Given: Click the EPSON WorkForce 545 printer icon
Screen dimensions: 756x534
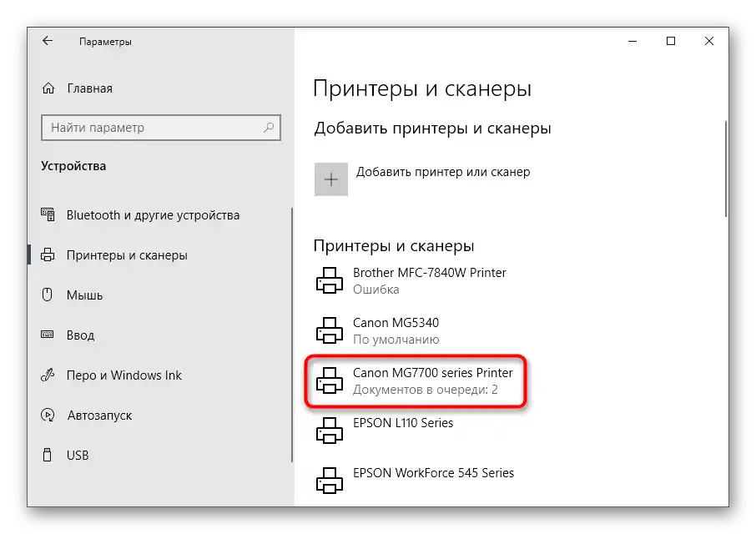Looking at the screenshot, I should coord(330,481).
